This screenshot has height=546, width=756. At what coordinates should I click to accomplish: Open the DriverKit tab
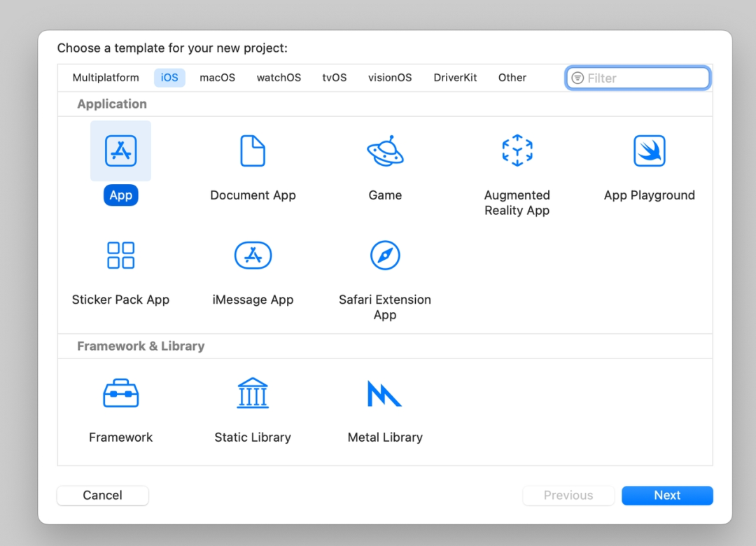[x=455, y=78]
